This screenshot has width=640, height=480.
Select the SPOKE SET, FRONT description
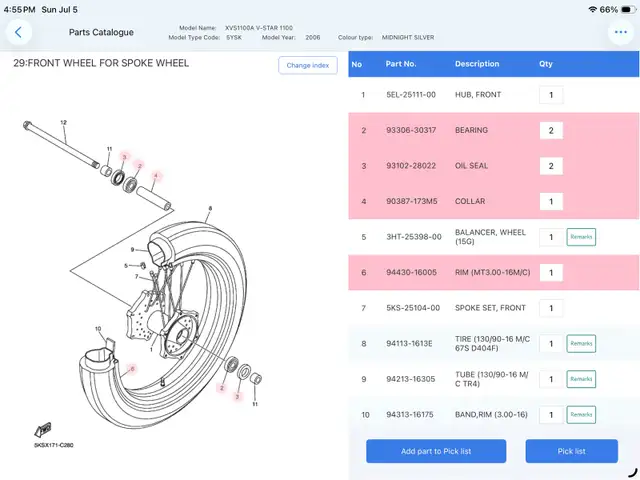(x=490, y=308)
